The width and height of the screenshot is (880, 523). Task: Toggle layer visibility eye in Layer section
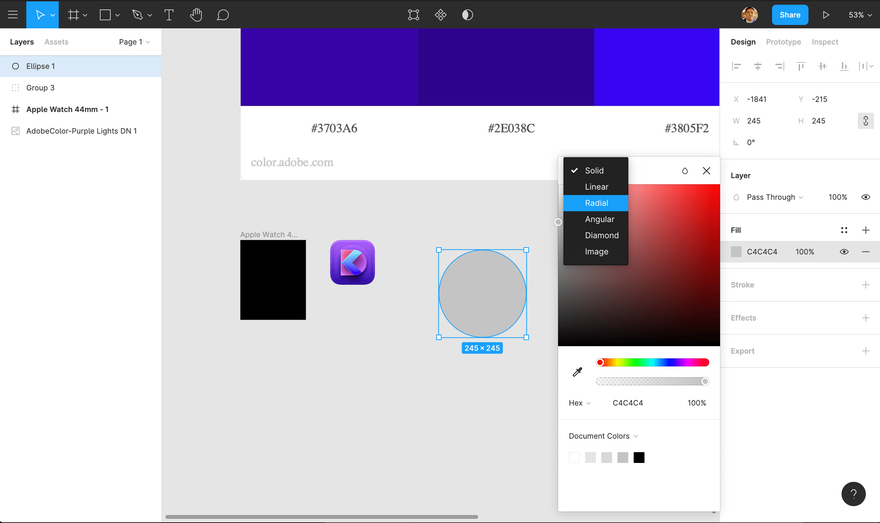pyautogui.click(x=865, y=197)
